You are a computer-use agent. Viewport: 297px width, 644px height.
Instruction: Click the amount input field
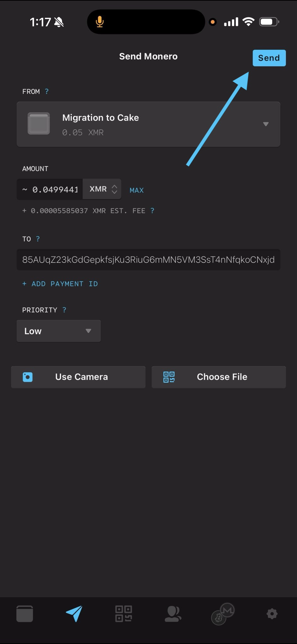click(50, 190)
